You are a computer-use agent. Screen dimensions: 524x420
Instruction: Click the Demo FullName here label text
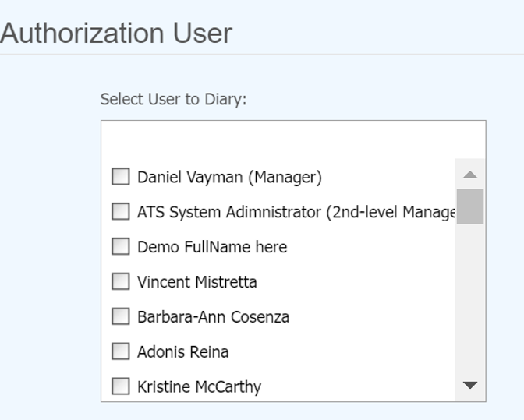click(x=212, y=247)
